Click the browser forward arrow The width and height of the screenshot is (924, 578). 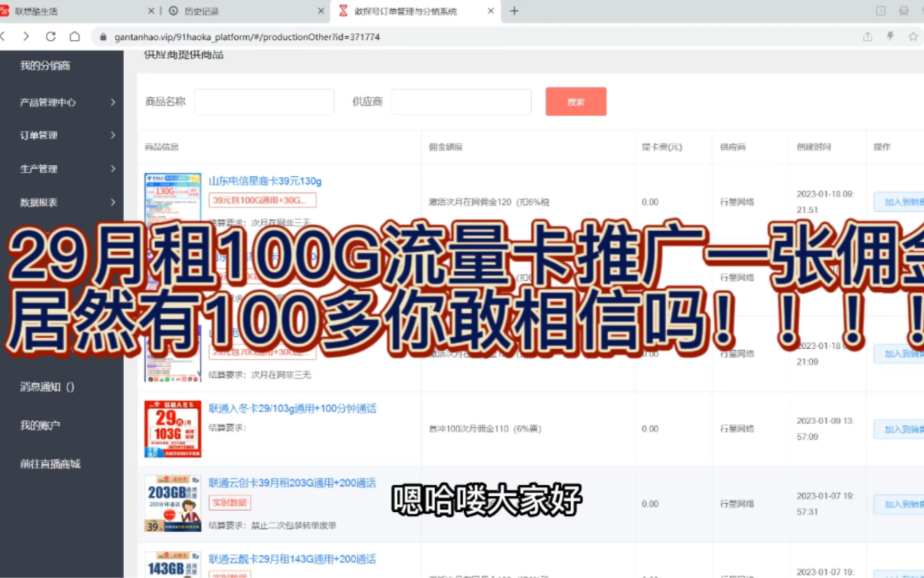(x=26, y=36)
